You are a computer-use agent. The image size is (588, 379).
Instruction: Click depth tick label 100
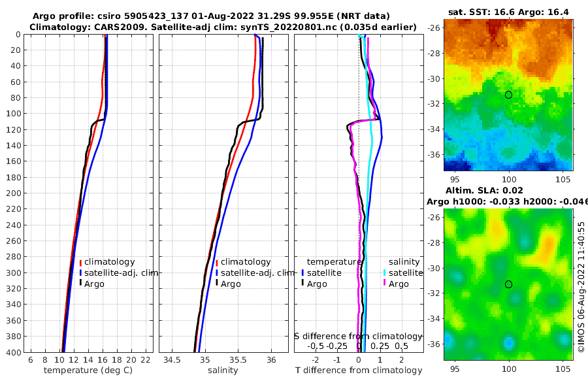14,114
